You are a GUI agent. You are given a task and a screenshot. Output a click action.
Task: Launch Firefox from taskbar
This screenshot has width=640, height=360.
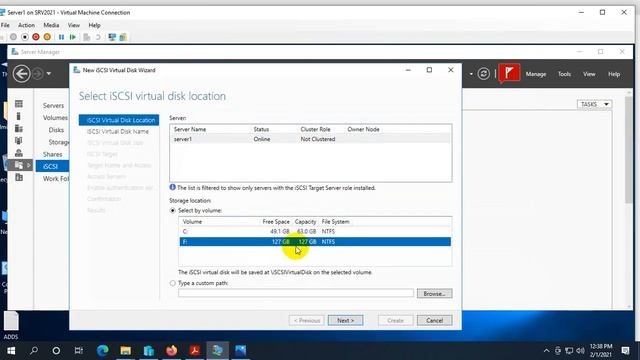point(171,351)
